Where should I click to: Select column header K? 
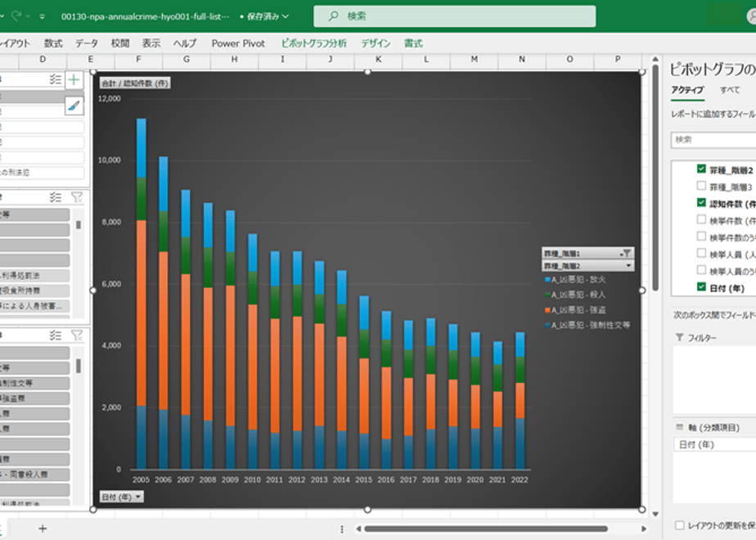pyautogui.click(x=378, y=59)
